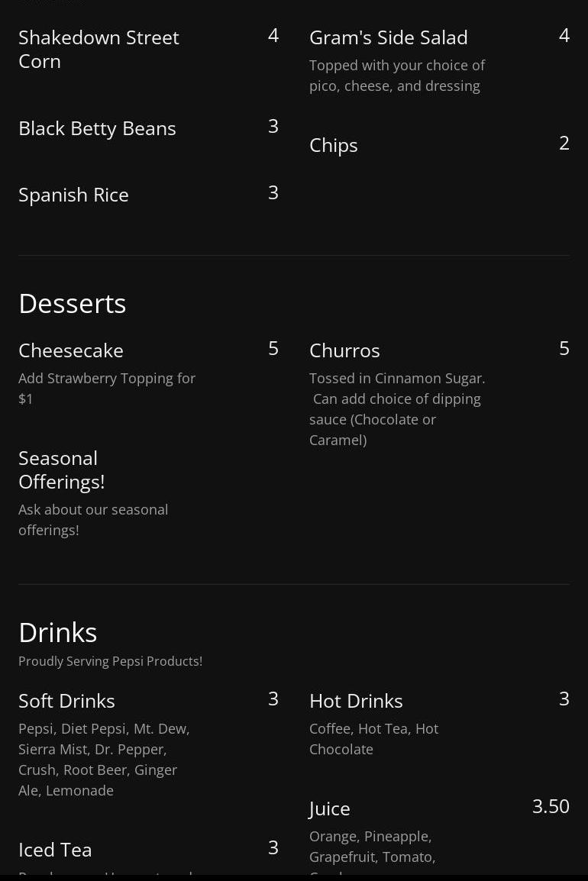
Task: Click the Churros dessert item
Action: [x=344, y=350]
